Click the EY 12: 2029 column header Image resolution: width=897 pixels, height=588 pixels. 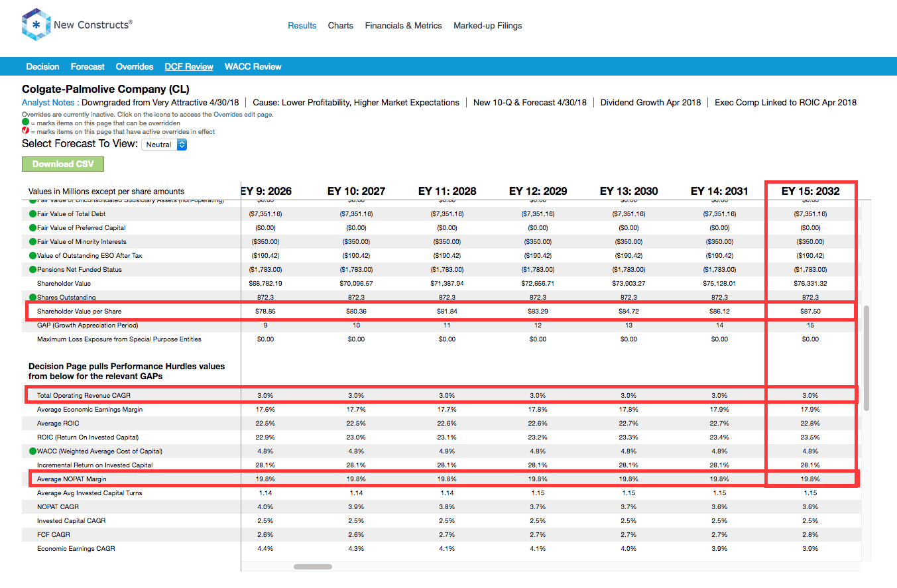tap(538, 191)
